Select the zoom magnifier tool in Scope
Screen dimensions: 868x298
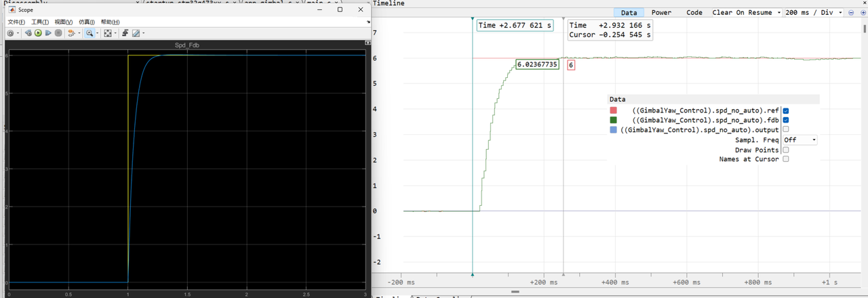(x=90, y=33)
